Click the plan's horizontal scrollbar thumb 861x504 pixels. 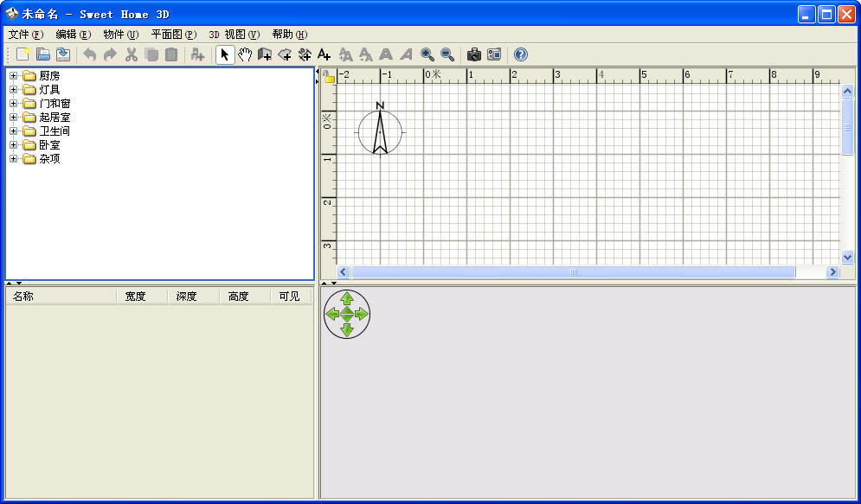[x=573, y=272]
